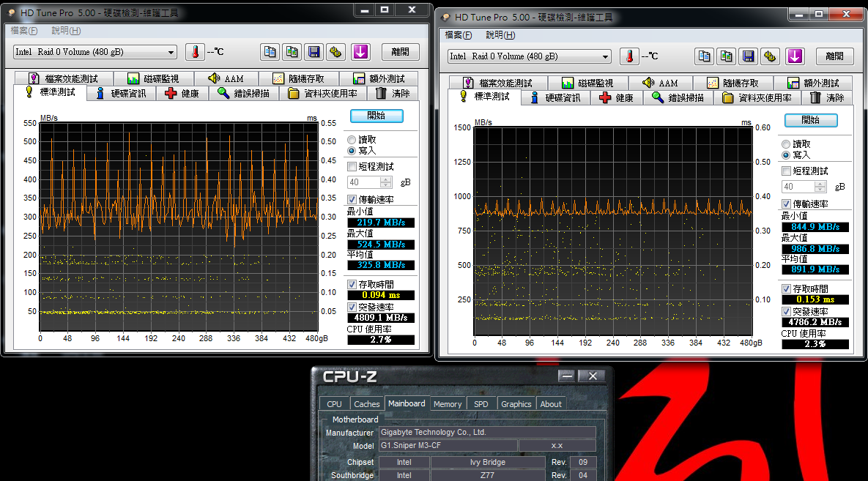
Task: Expand drive selection dropdown in left HD Tune window
Action: (x=171, y=53)
